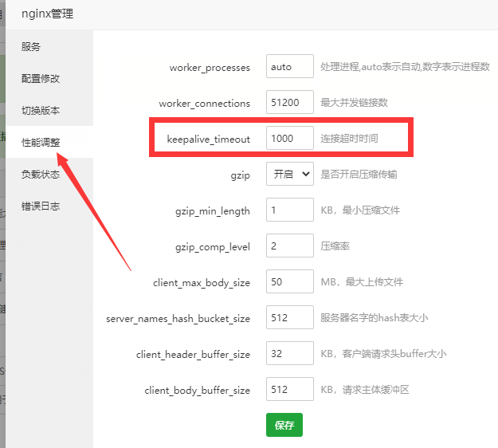Go to 负载状态 tab
498x448 pixels.
pos(41,175)
